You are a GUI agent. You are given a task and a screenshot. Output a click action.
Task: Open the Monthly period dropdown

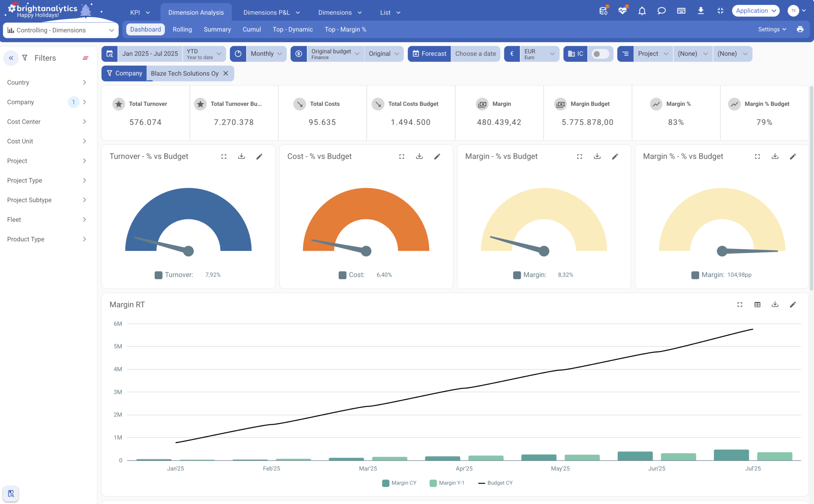click(266, 54)
